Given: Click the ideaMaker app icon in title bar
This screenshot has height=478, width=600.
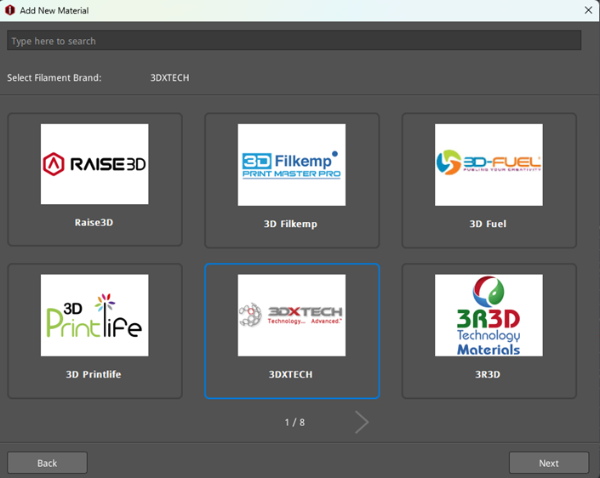Looking at the screenshot, I should pos(10,10).
